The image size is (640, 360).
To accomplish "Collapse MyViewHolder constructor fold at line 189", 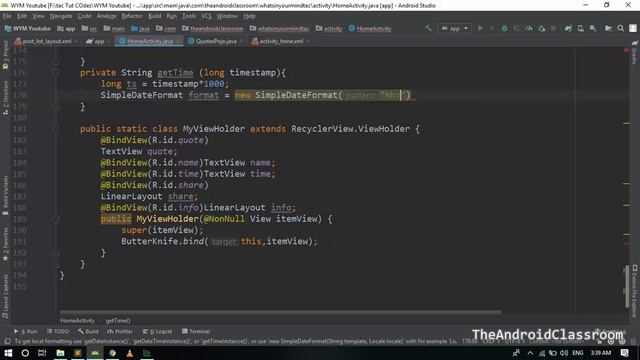I will (56, 219).
